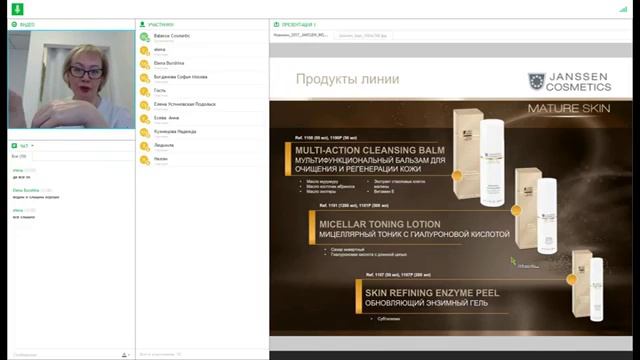640x360 pixels.
Task: Click avatar beside Людмила
Action: pos(144,146)
